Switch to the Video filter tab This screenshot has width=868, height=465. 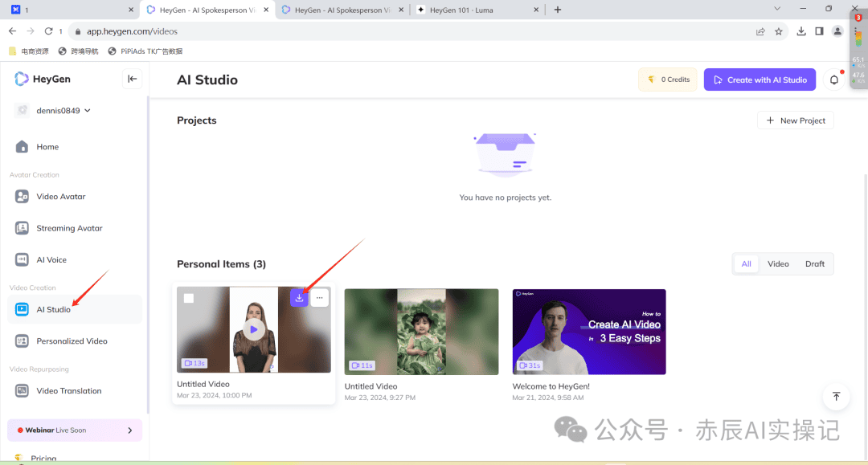(x=777, y=263)
